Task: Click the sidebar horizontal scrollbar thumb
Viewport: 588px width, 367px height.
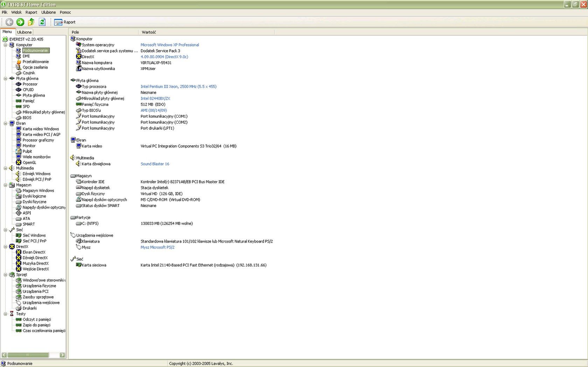Action: click(28, 355)
